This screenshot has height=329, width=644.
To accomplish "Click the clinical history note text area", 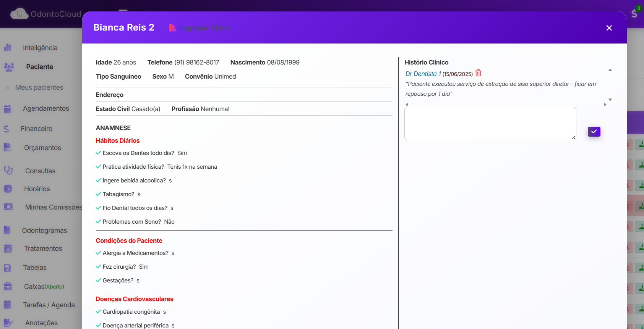I will (490, 123).
